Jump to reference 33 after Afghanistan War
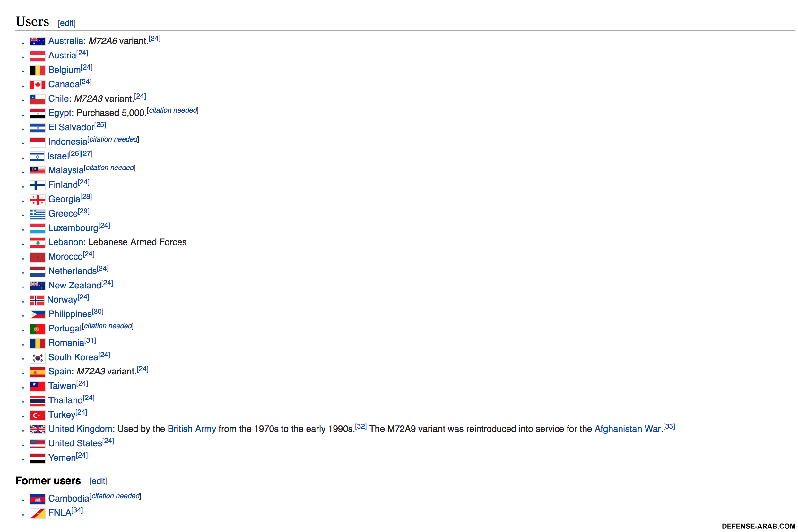 [x=669, y=427]
